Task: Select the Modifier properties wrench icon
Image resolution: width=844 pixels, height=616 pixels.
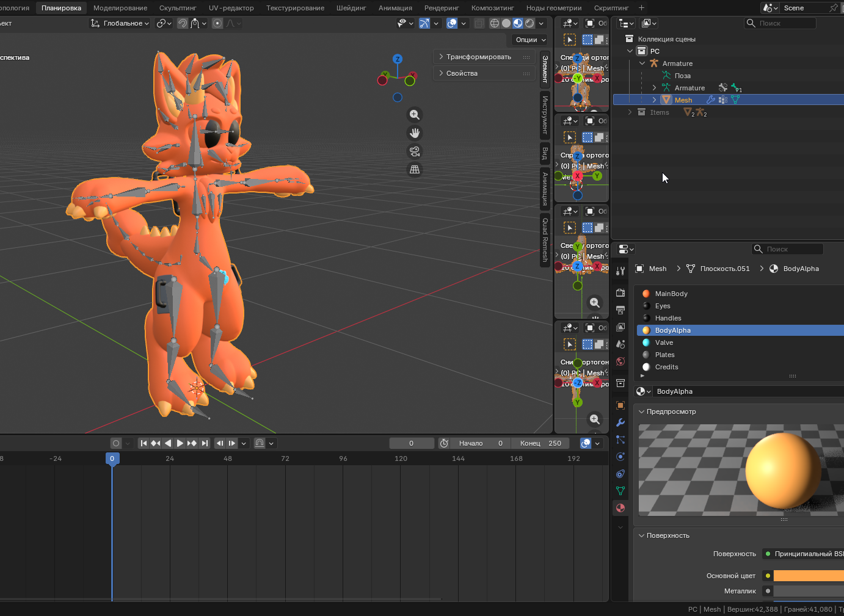Action: coord(620,422)
